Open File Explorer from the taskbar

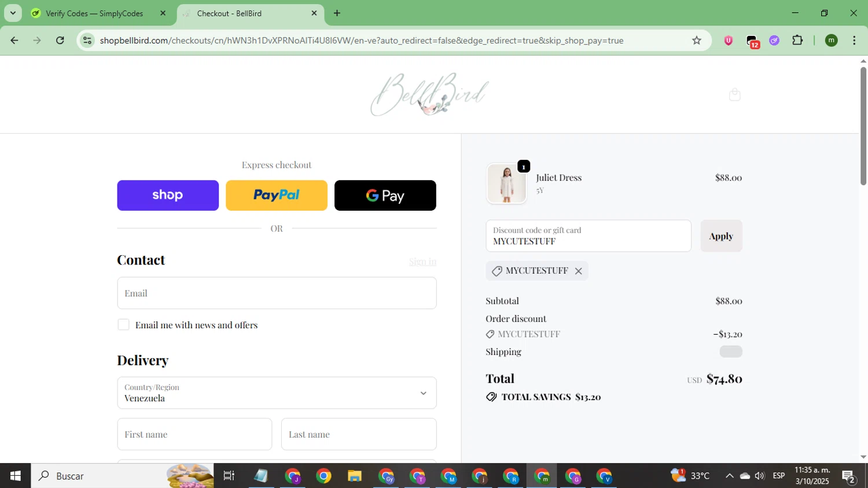tap(354, 476)
